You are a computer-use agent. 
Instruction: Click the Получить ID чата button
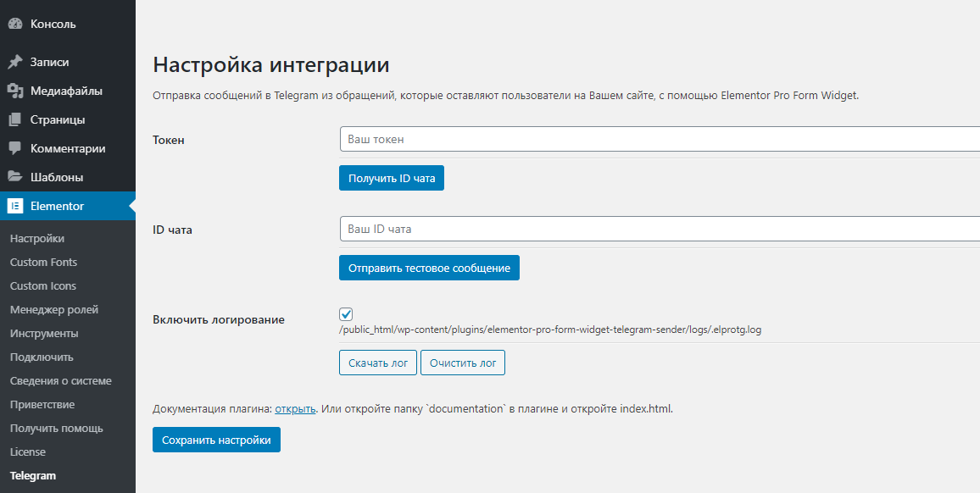(x=392, y=178)
